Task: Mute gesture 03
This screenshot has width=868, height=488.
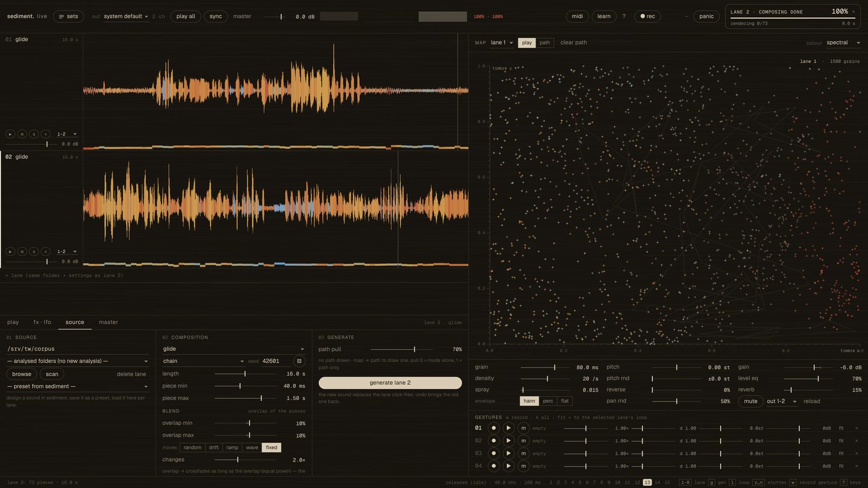Action: [x=523, y=453]
